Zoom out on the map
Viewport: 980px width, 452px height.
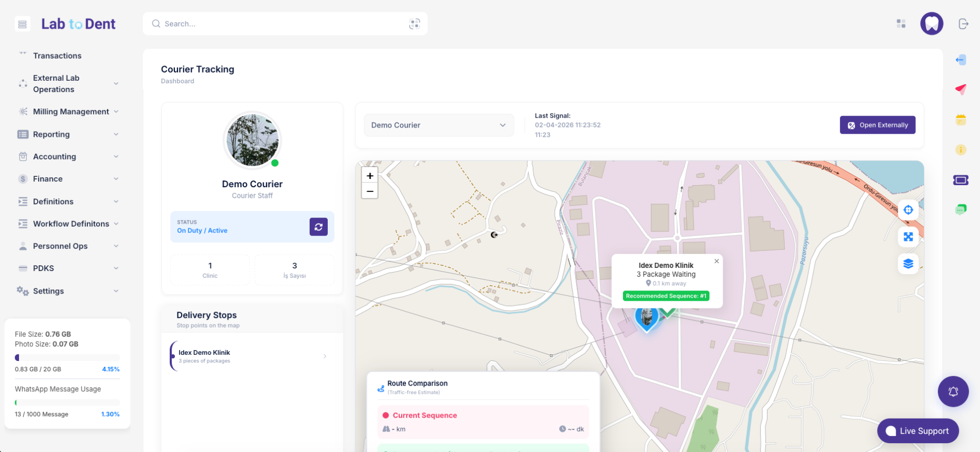[369, 191]
